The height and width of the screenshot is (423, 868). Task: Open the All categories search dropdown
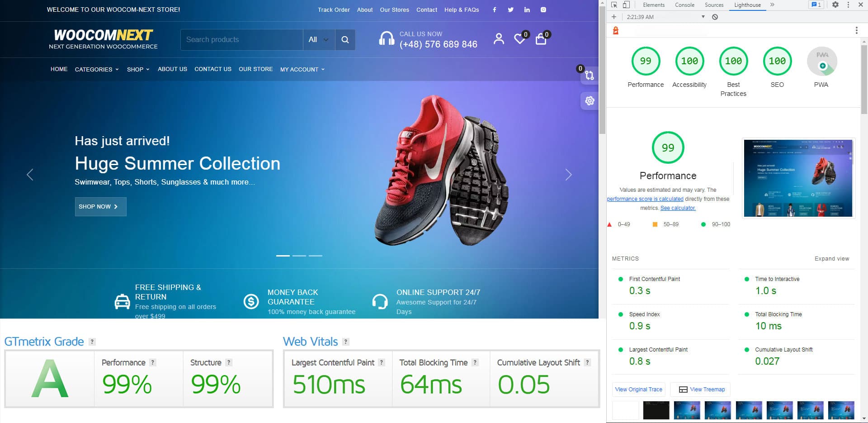[x=318, y=40]
